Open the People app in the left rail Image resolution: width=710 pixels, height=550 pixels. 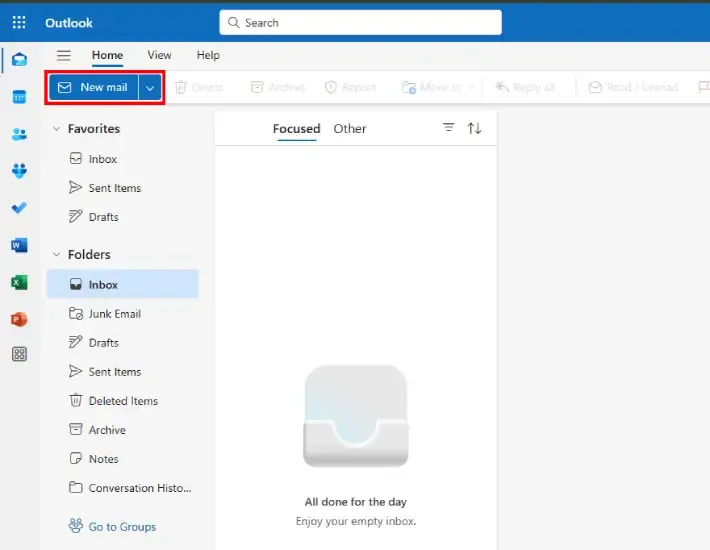click(x=19, y=134)
